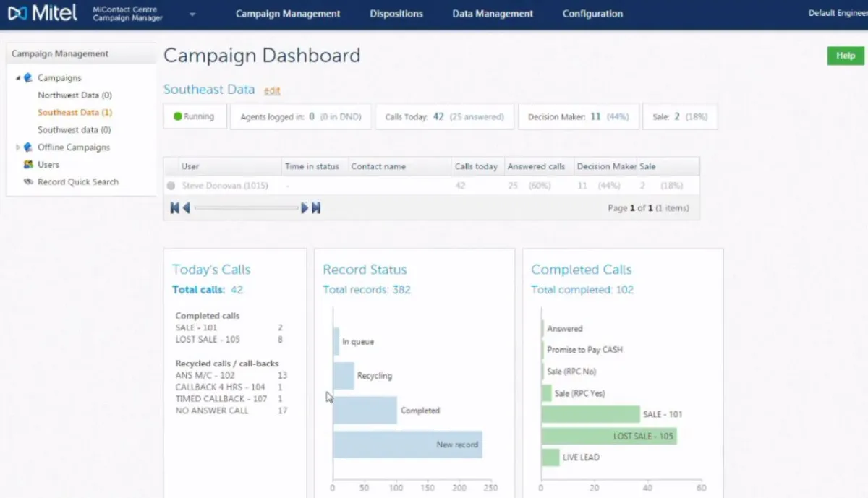Click the green Running status indicator
Viewport: 868px width, 498px height.
pos(179,116)
